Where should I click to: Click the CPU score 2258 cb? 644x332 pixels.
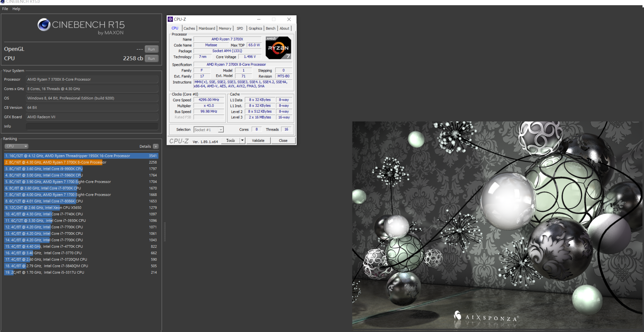point(133,58)
